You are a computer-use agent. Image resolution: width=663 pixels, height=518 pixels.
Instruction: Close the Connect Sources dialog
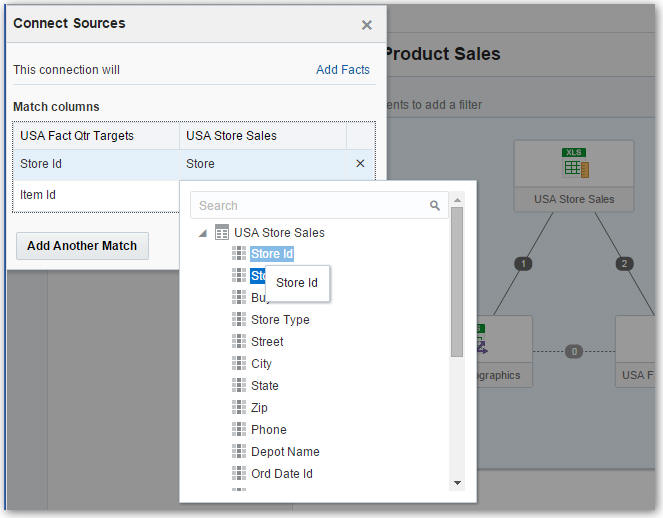point(367,25)
